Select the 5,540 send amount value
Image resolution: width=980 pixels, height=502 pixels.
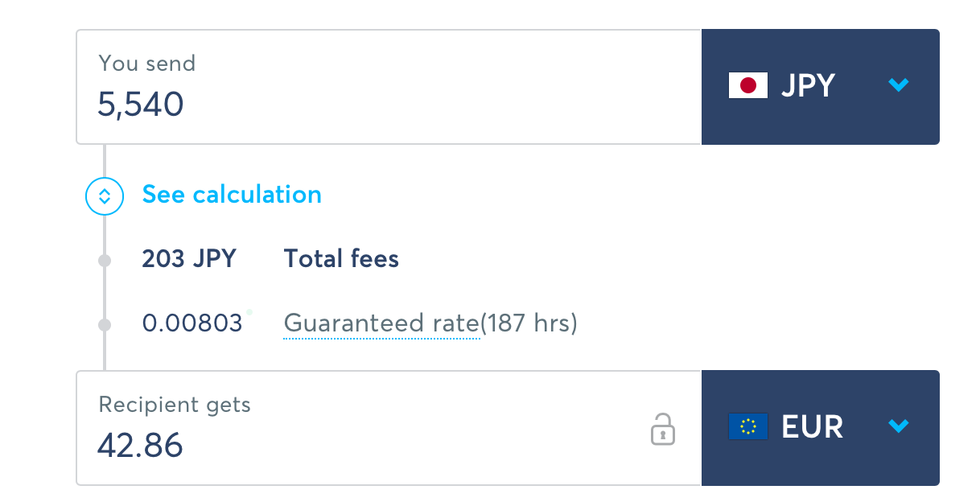click(x=141, y=105)
